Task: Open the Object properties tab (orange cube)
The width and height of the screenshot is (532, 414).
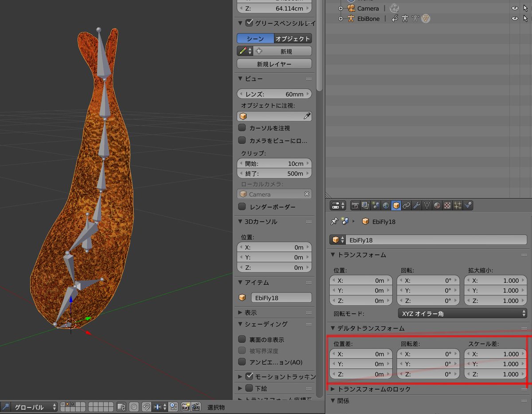Action: [396, 205]
